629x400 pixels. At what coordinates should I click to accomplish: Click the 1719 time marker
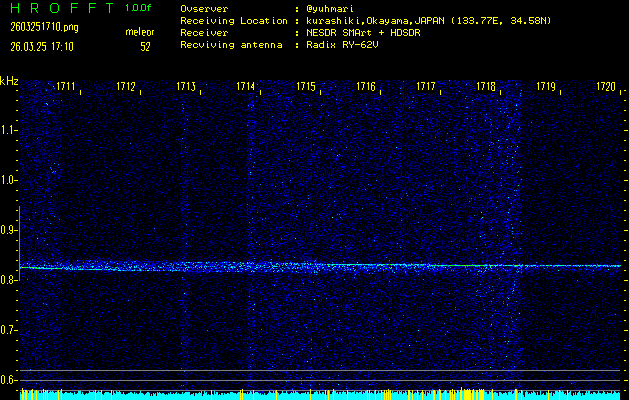[546, 86]
